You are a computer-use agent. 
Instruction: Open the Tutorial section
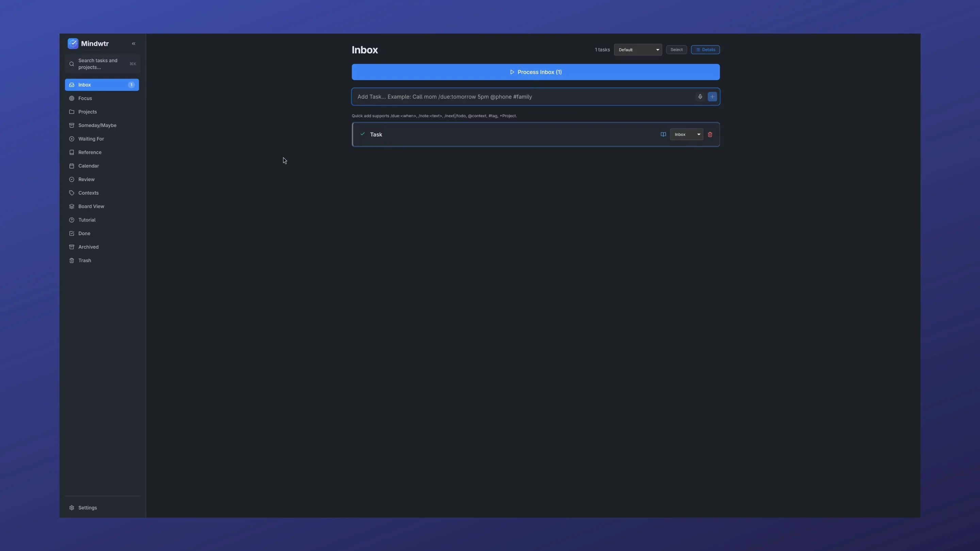(87, 220)
